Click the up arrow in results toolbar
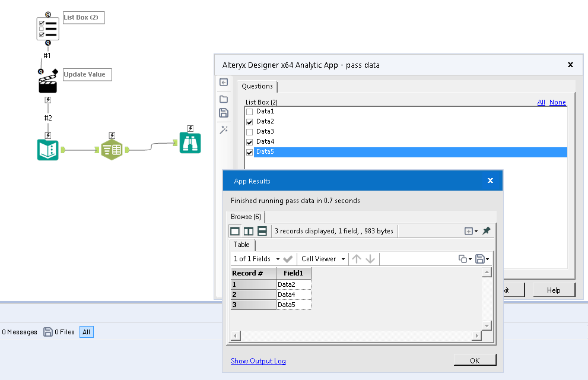This screenshot has width=588, height=380. [x=357, y=259]
